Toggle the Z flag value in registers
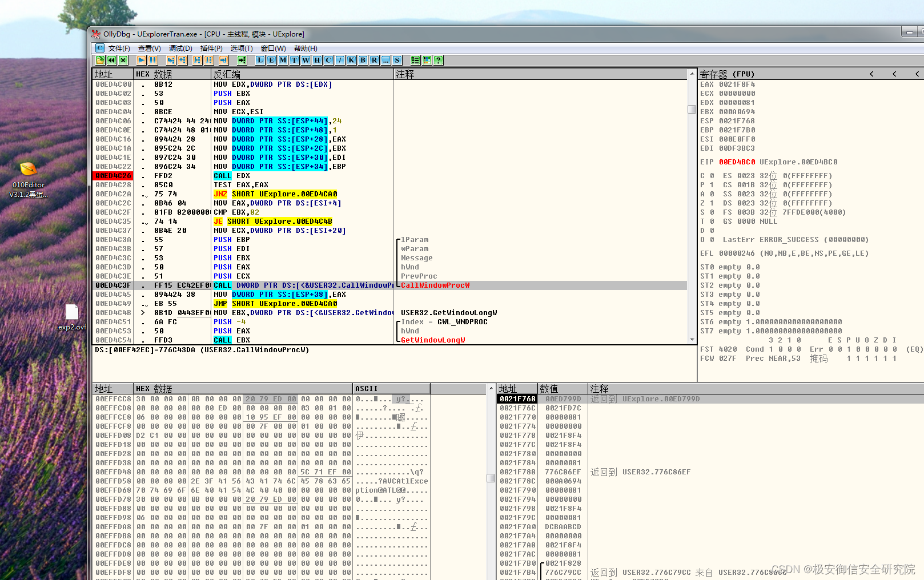The width and height of the screenshot is (924, 580). 712,203
